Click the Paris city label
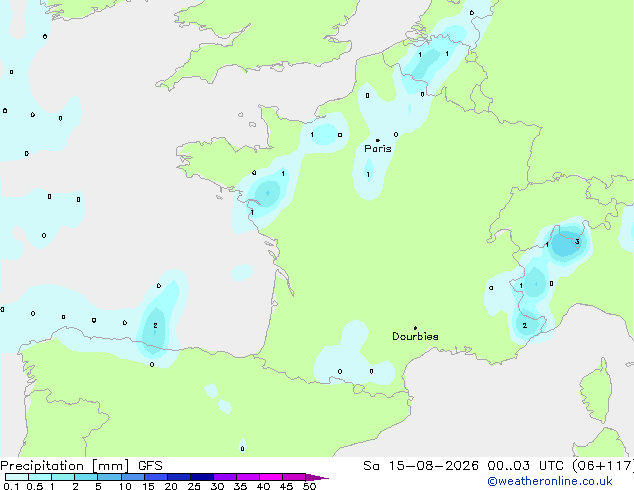 click(x=378, y=149)
